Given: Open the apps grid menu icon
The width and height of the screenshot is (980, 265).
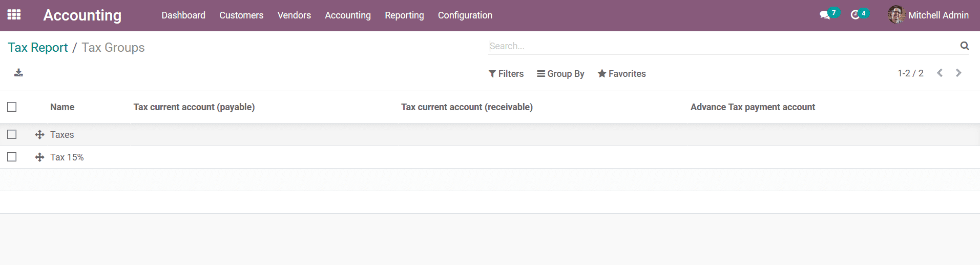Looking at the screenshot, I should pos(14,15).
